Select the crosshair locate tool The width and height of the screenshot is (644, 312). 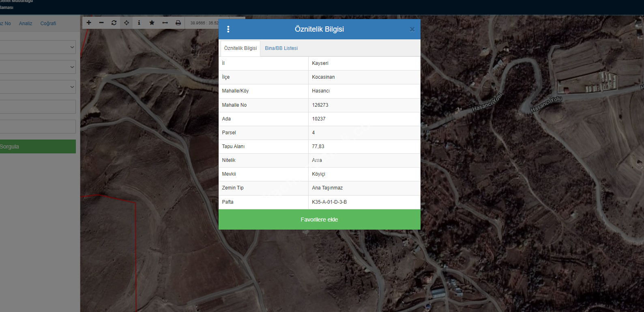pyautogui.click(x=127, y=23)
